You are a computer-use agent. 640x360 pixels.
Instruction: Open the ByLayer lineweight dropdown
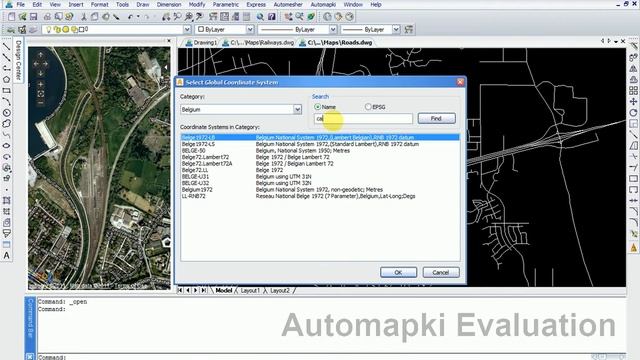pyautogui.click(x=396, y=29)
